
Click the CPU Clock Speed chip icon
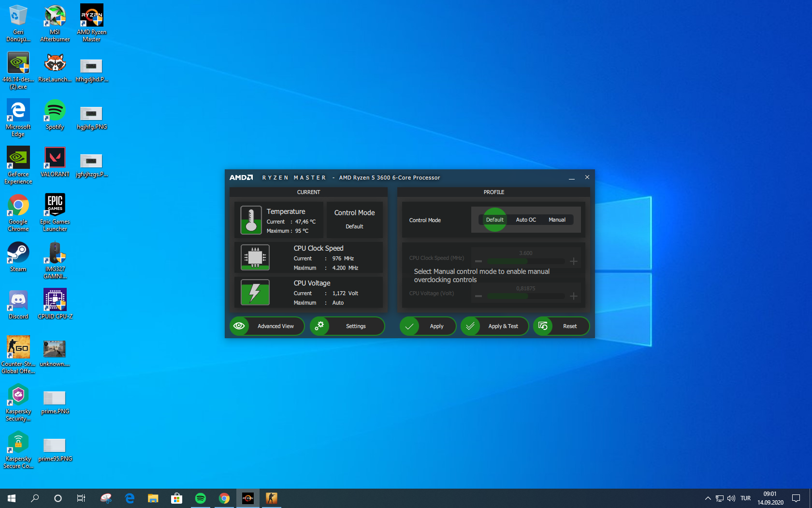coord(255,257)
